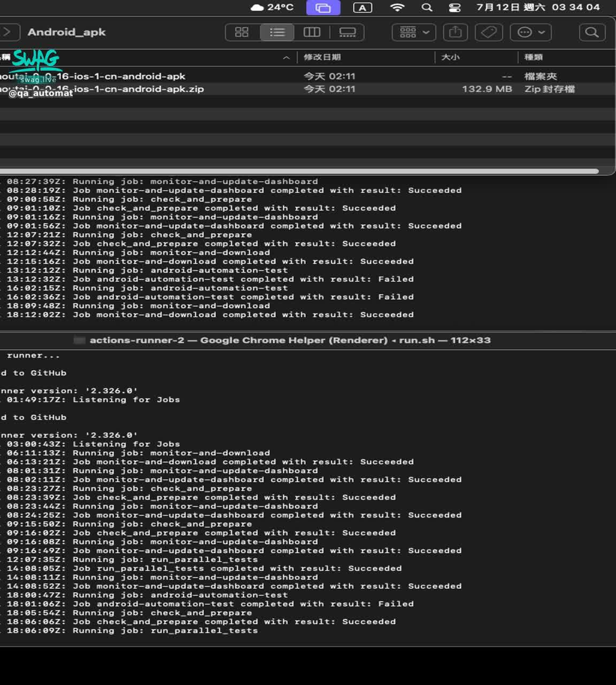Select the ios-1-cn-android-apk.zip file row
Viewport: 616px width, 685px height.
click(x=307, y=89)
